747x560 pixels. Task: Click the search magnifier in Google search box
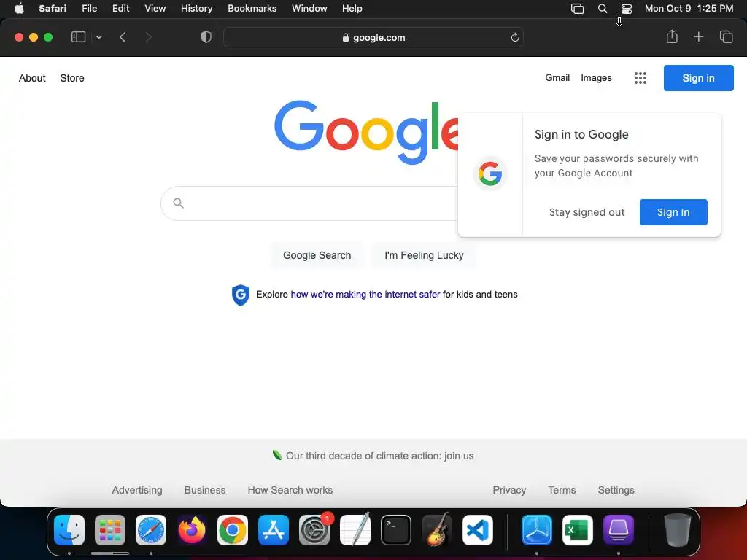[x=178, y=203]
